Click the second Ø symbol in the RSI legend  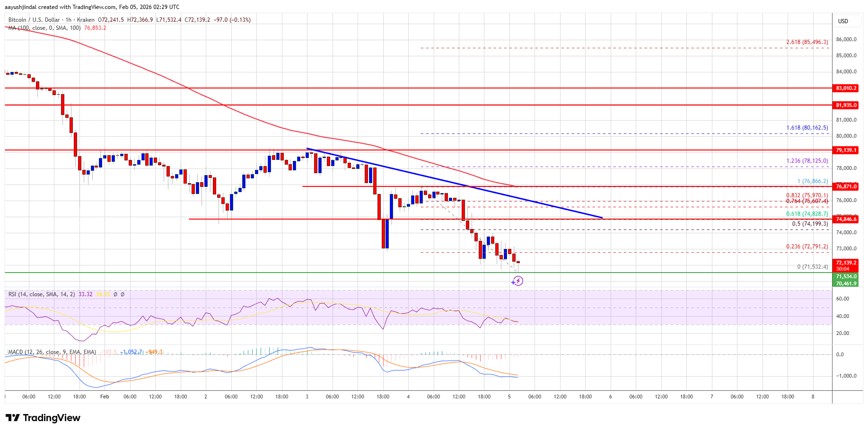click(123, 294)
